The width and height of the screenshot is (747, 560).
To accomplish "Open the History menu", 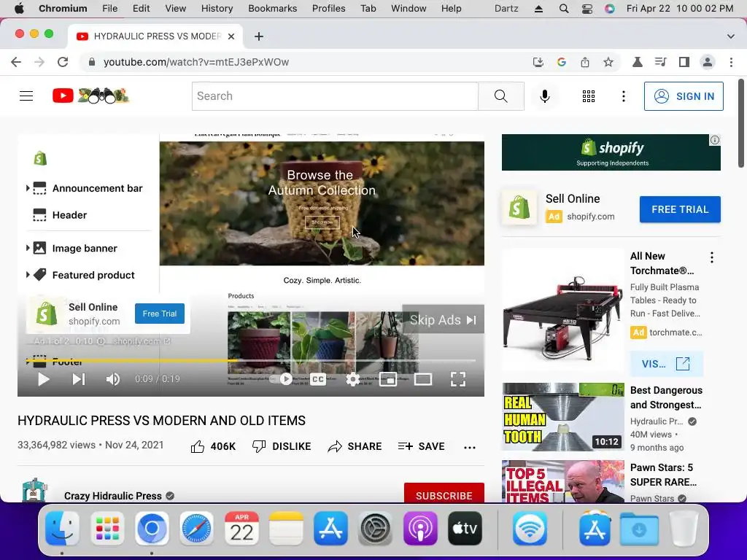I will 217,8.
